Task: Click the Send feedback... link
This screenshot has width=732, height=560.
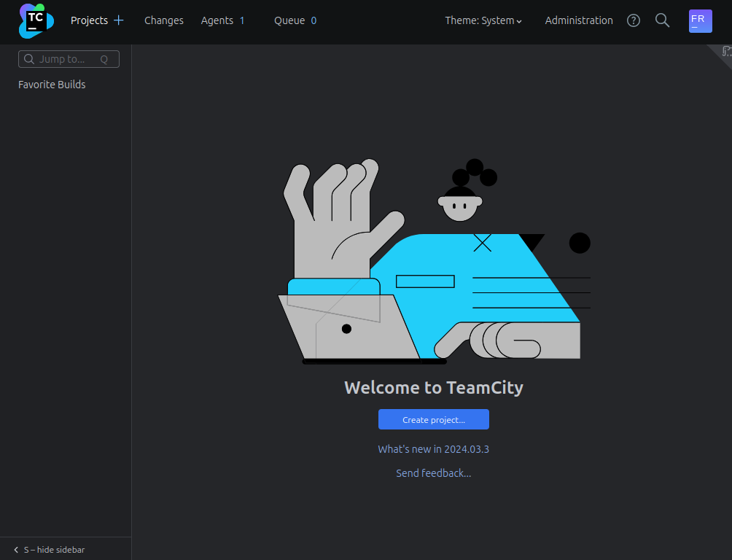Action: pos(433,473)
